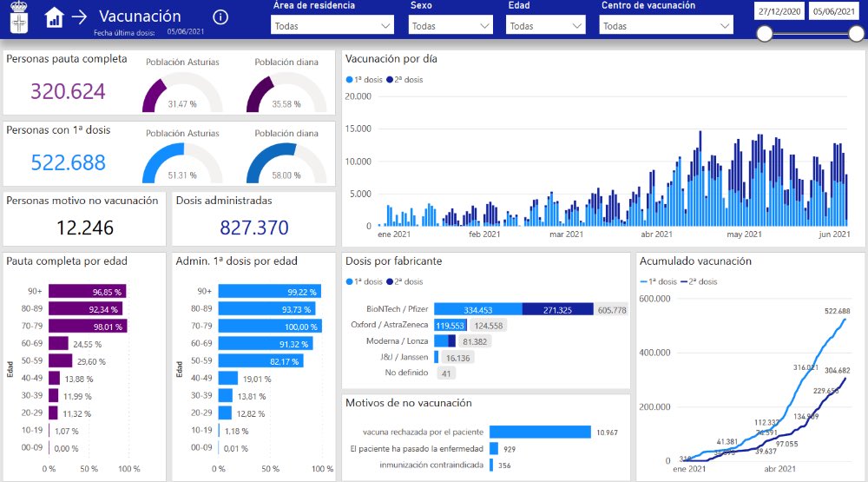The image size is (868, 482).
Task: Select the 51,31 % Población Asturias gauge
Action: point(182,163)
